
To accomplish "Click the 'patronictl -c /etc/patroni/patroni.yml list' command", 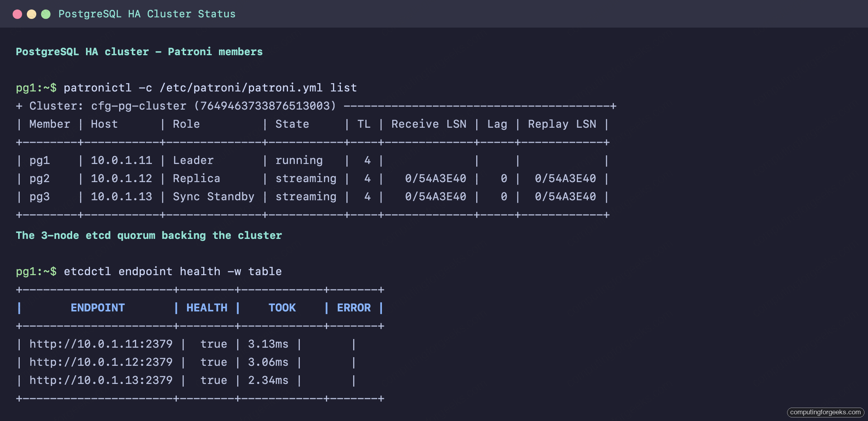I will tap(210, 88).
